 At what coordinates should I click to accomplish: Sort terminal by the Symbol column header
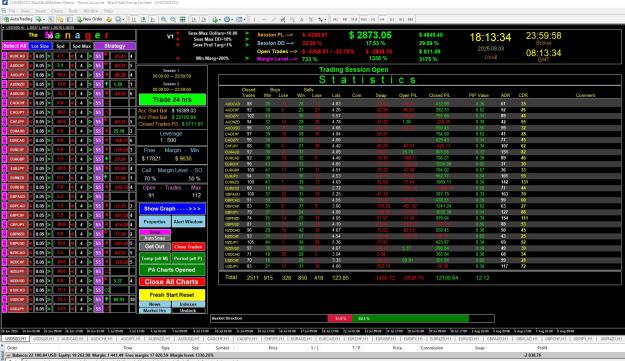(x=222, y=348)
